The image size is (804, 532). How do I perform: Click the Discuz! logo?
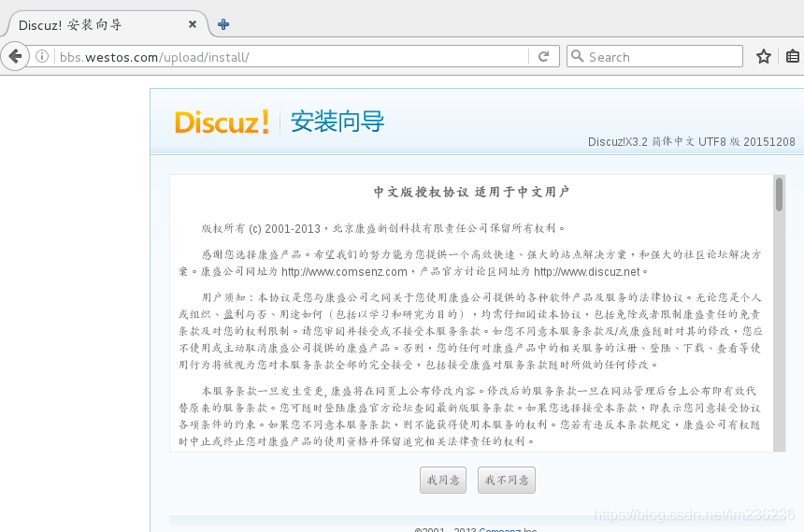pyautogui.click(x=222, y=122)
